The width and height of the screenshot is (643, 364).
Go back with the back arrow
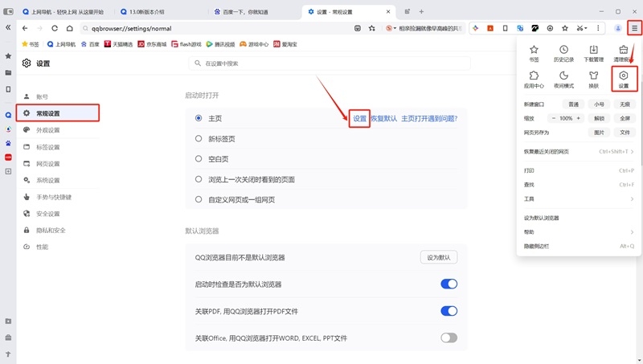[x=25, y=28]
